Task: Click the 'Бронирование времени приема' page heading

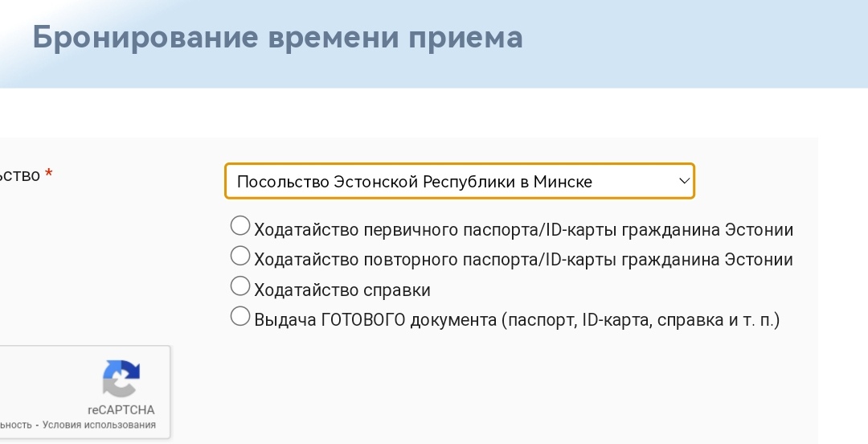Action: coord(277,38)
